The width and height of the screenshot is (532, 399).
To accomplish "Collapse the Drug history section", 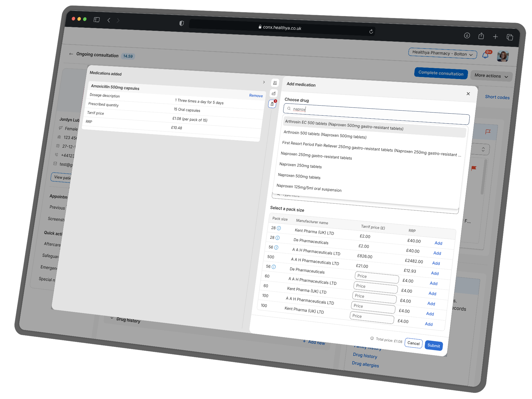I will tap(112, 318).
